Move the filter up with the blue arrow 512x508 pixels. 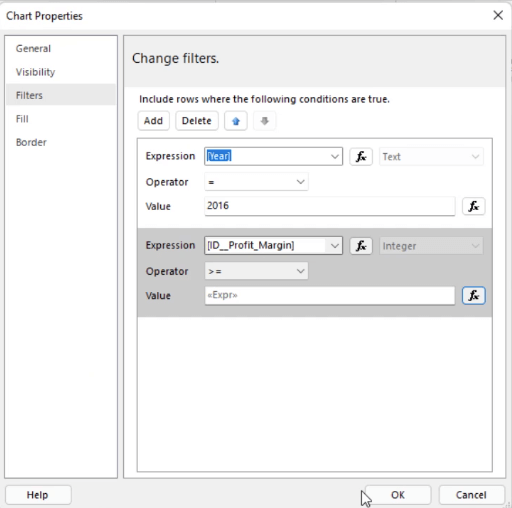click(236, 121)
